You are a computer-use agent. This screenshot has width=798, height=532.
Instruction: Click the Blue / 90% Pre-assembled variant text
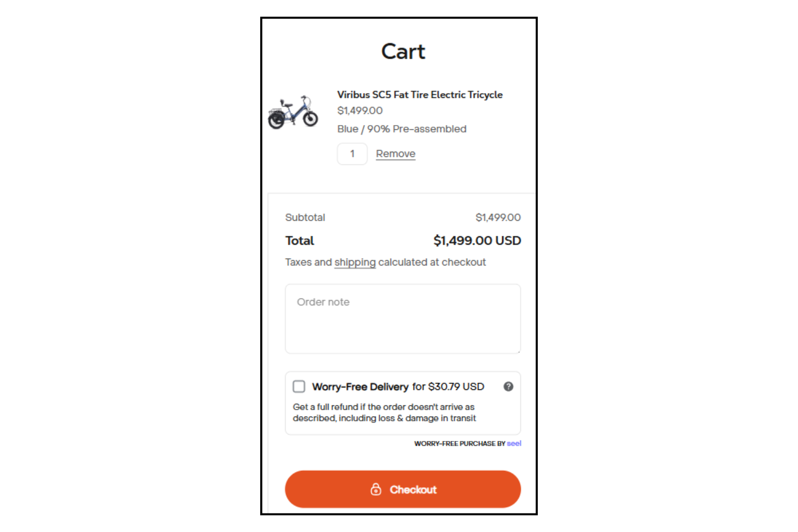(402, 129)
